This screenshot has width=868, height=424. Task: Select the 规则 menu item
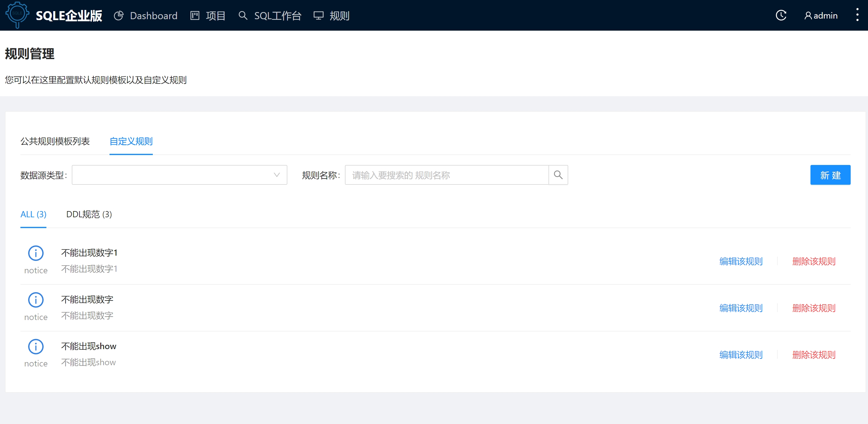coord(332,15)
